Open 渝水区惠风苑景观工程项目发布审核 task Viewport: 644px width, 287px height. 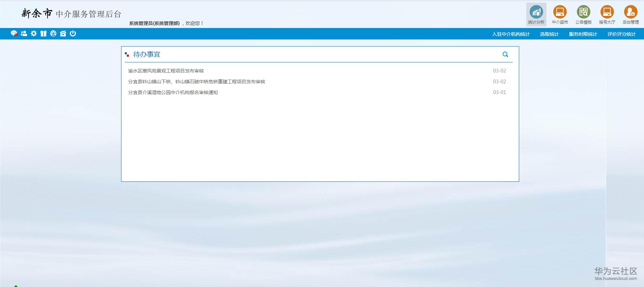pos(166,71)
